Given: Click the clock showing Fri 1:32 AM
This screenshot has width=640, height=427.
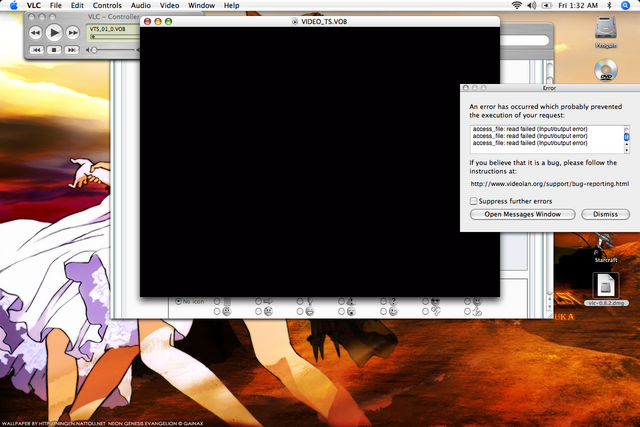Looking at the screenshot, I should tap(578, 5).
